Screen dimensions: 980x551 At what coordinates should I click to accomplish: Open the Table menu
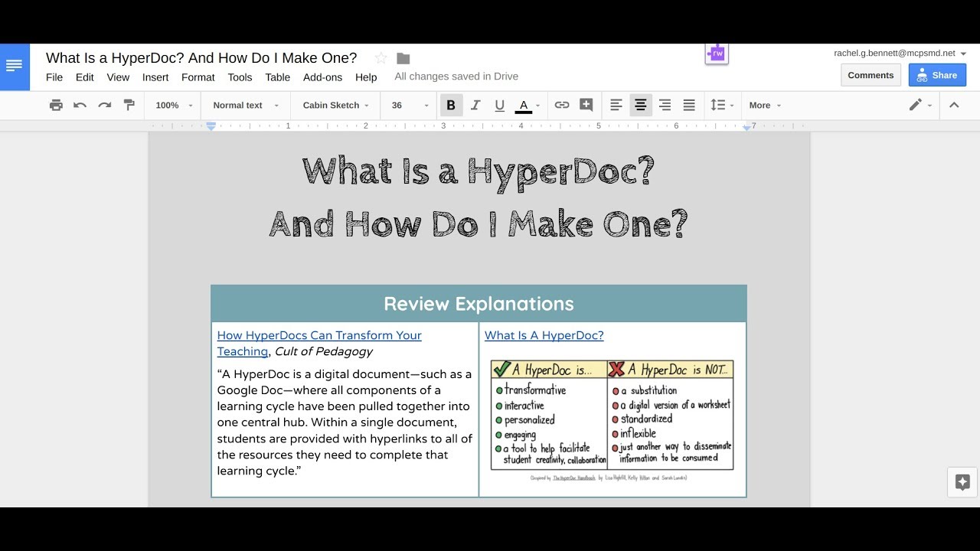tap(278, 77)
